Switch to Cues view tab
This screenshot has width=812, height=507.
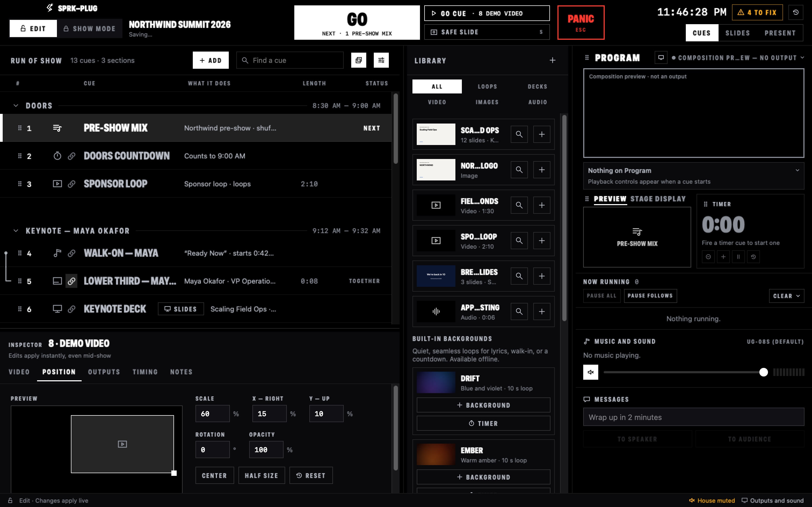click(702, 33)
